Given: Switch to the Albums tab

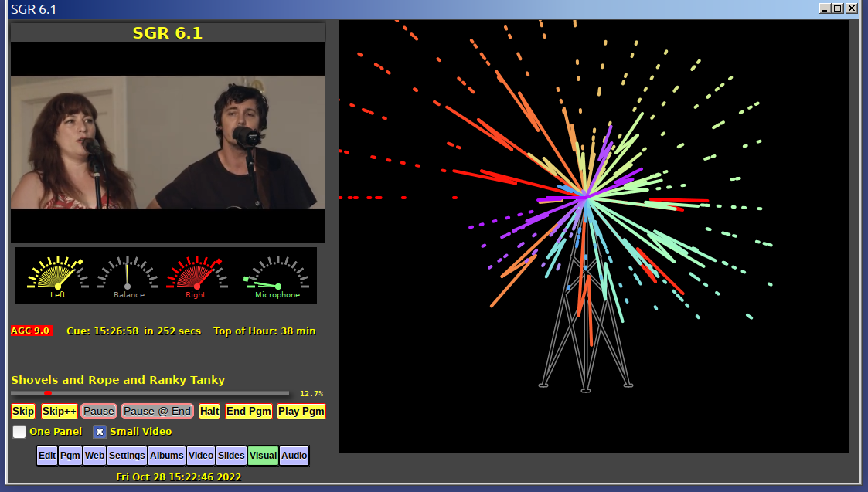Looking at the screenshot, I should tap(167, 456).
